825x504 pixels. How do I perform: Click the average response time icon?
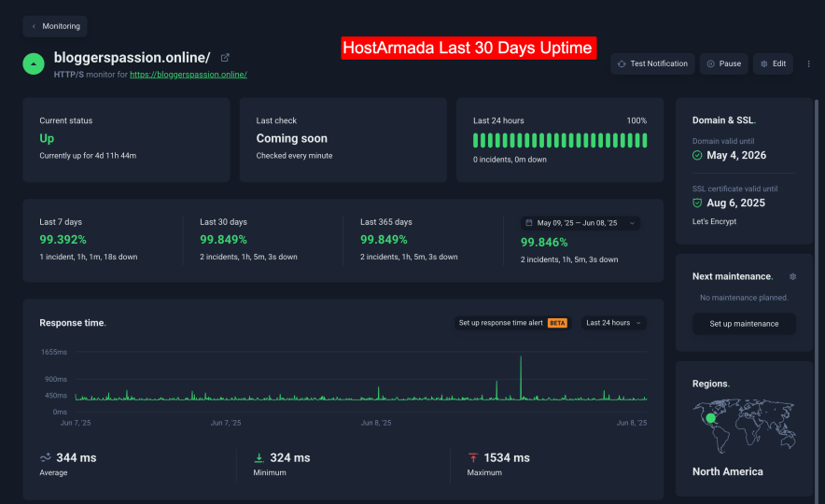point(45,457)
